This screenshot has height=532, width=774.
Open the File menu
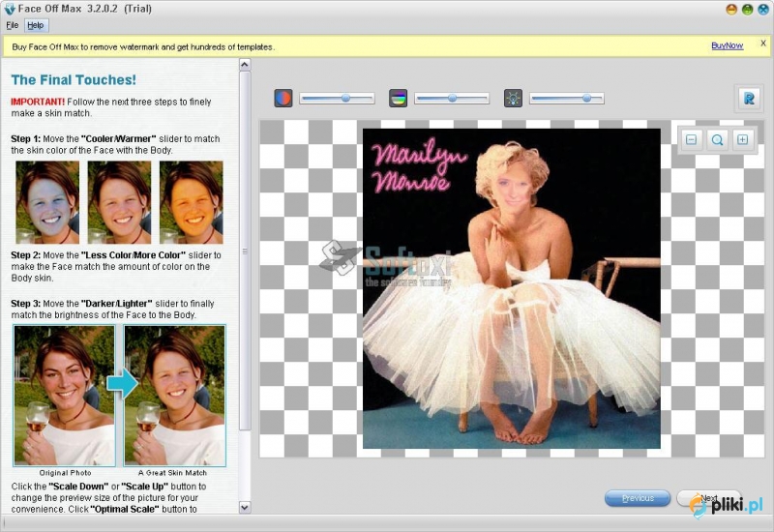12,25
